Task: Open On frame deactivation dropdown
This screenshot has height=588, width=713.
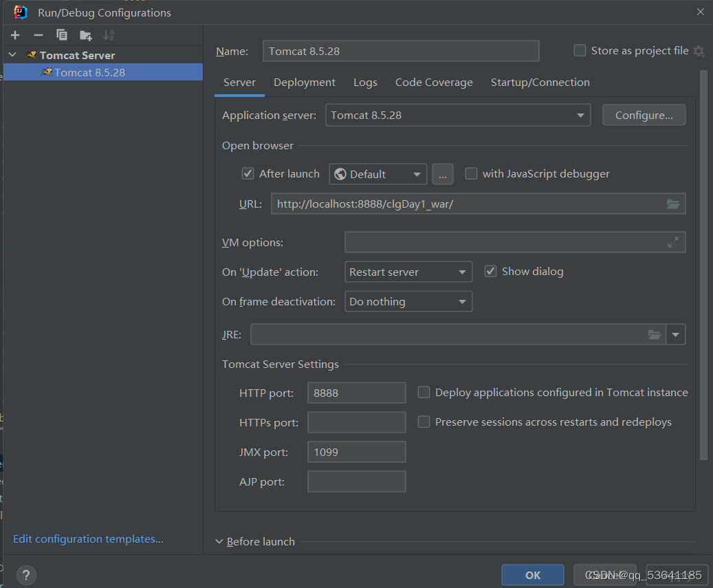Action: click(x=408, y=301)
